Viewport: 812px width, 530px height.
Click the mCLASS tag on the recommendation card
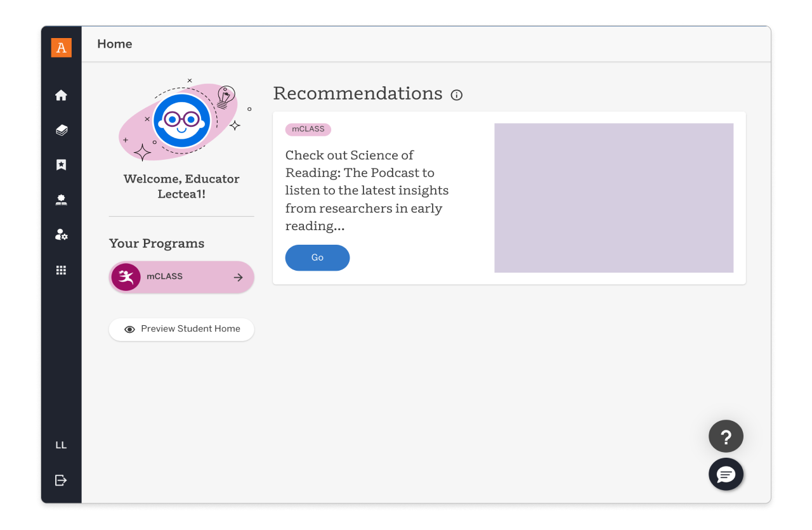(308, 129)
